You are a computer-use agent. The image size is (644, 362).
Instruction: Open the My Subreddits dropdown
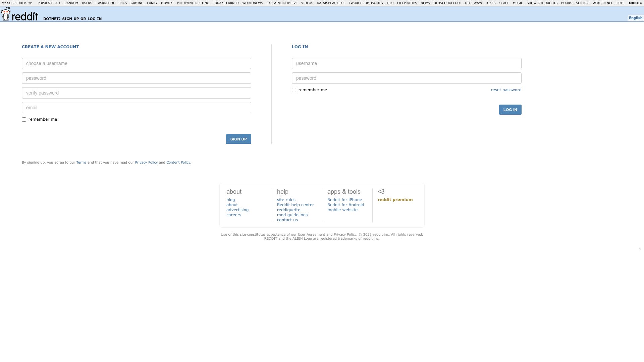coord(17,3)
